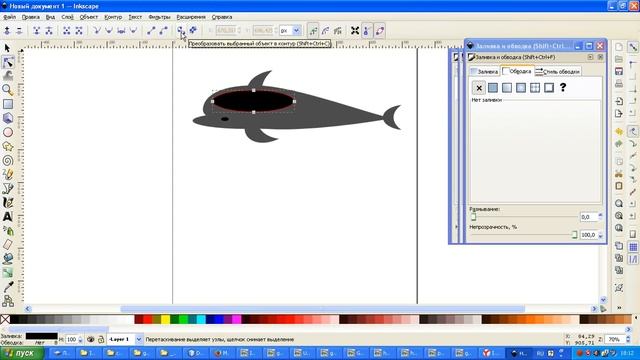This screenshot has height=360, width=640.
Task: Select the Ellipse tool
Action: (7, 132)
